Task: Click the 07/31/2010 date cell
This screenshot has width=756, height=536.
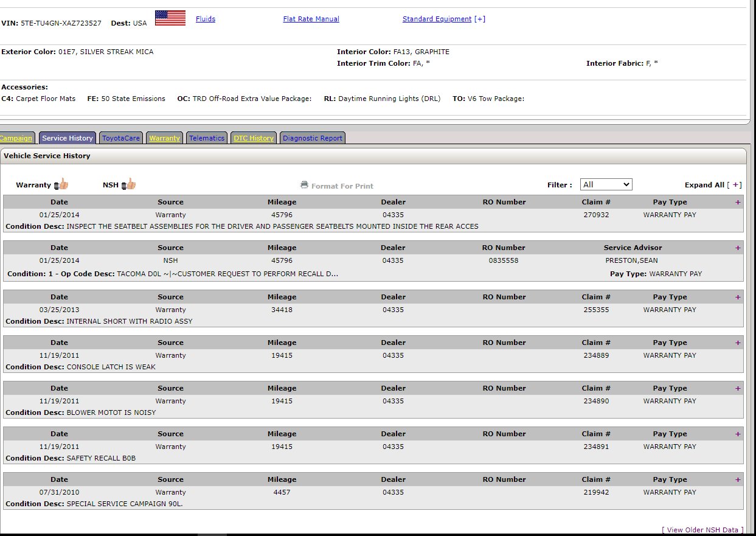Action: pos(59,492)
